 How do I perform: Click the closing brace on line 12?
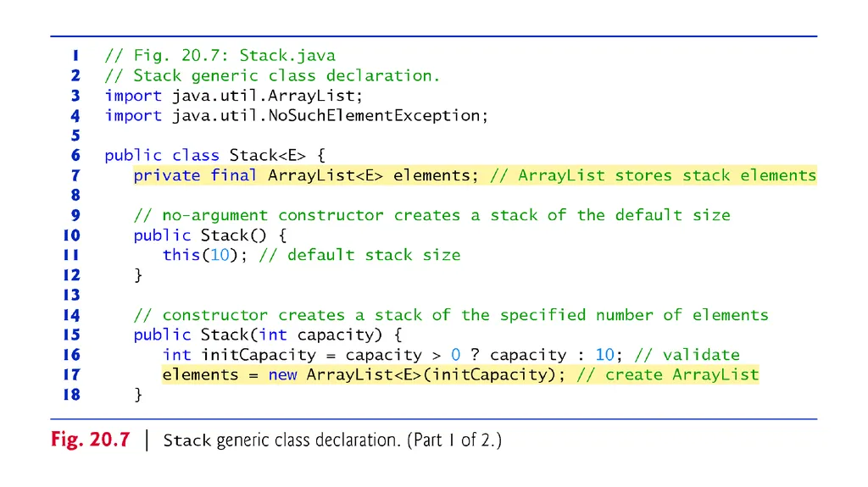pos(138,275)
